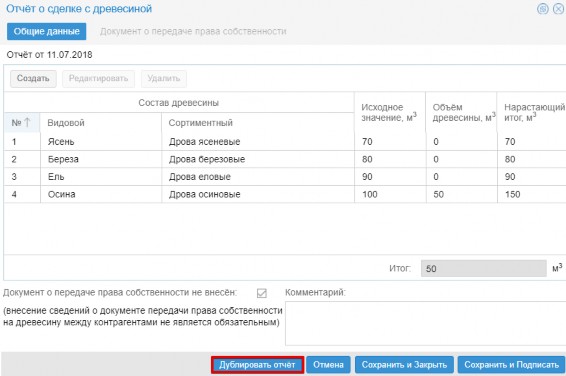Click the initial value 70 in Ясень row
Viewport: 566px width, 376px height.
390,141
